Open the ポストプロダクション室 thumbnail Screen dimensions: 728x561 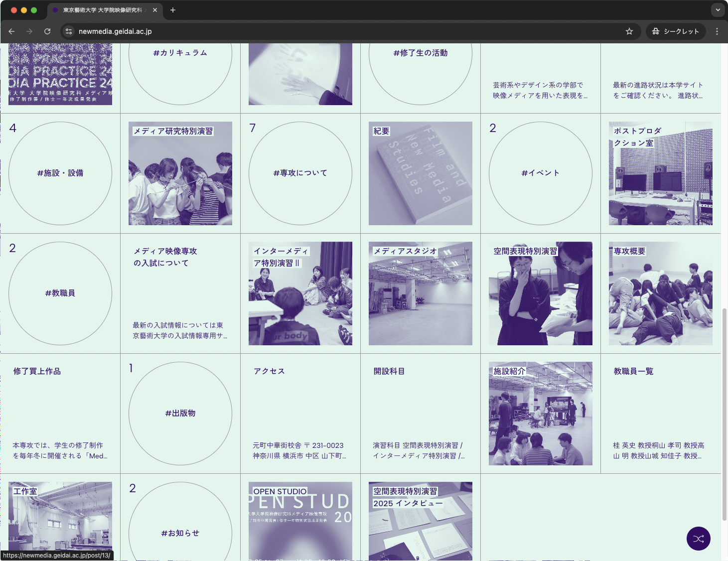click(660, 173)
